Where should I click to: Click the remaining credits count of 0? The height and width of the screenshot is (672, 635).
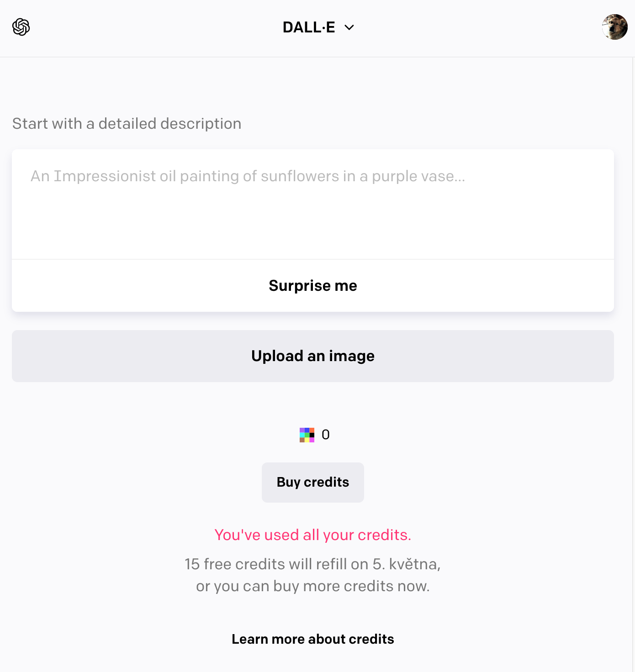[x=326, y=435]
